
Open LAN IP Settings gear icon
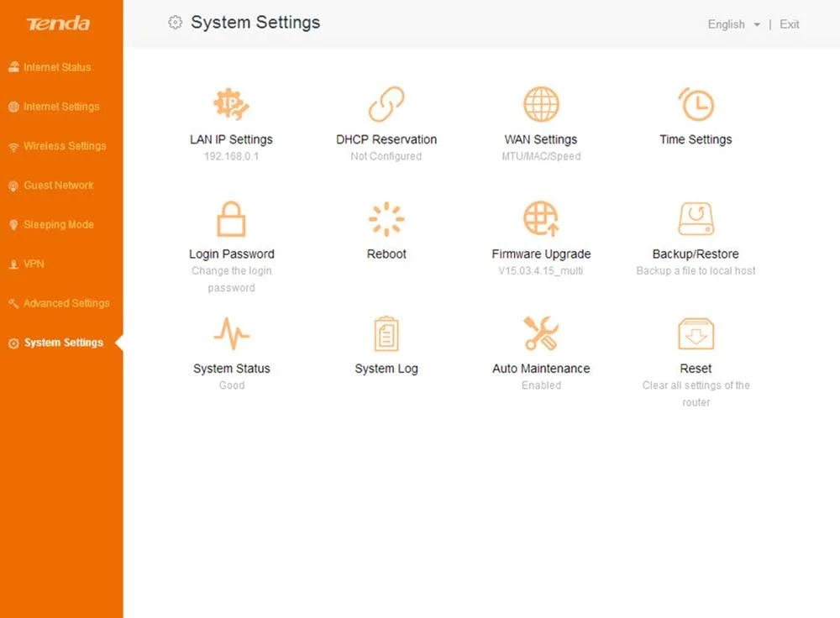pyautogui.click(x=231, y=105)
